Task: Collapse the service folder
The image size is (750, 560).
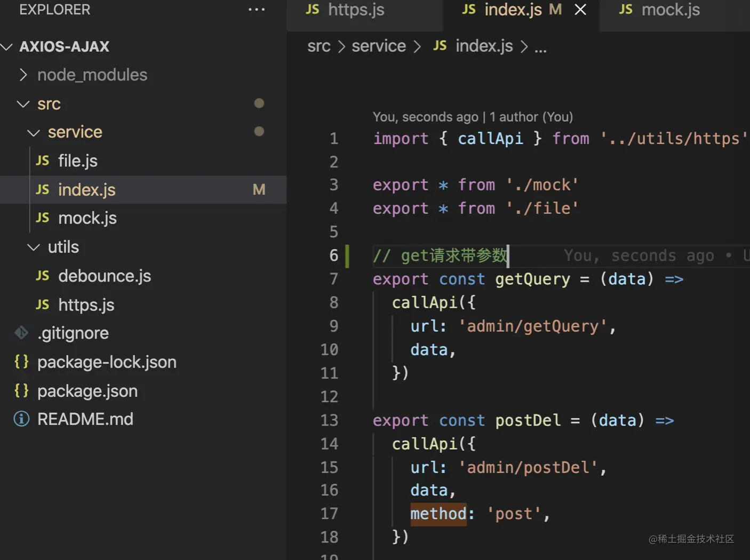Action: (x=34, y=132)
